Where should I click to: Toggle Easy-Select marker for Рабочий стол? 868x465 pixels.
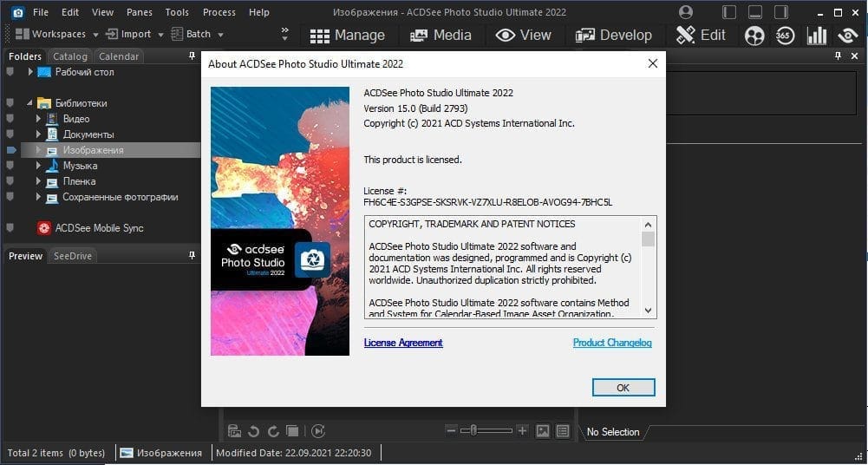[10, 72]
